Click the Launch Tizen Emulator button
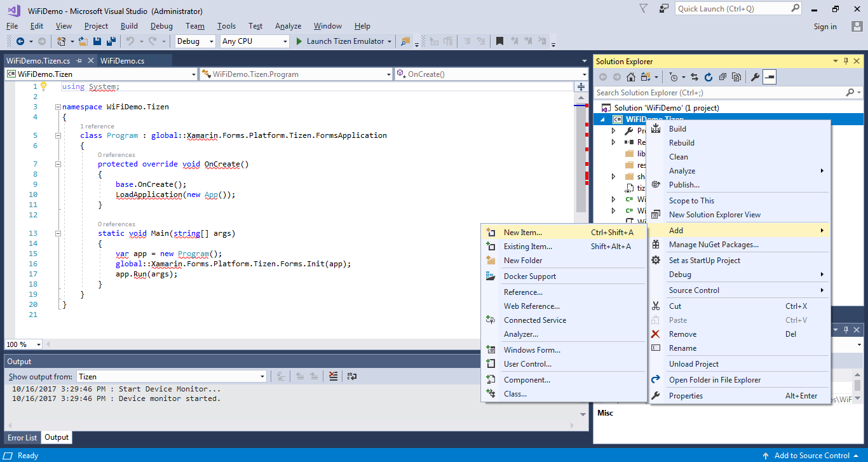Image resolution: width=868 pixels, height=462 pixels. pos(340,41)
